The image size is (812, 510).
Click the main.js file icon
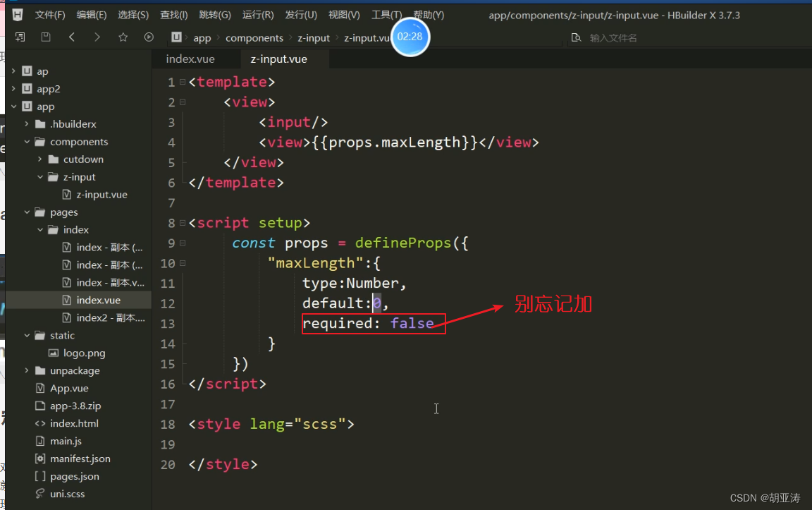click(40, 441)
